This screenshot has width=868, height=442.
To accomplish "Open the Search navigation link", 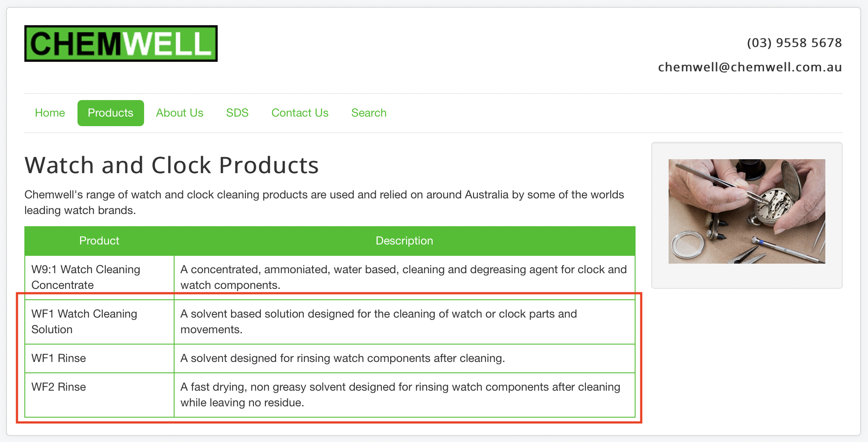I will tap(369, 113).
